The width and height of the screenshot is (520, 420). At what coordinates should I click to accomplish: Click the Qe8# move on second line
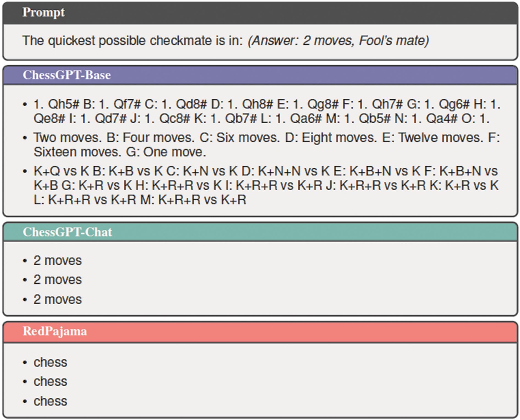[x=50, y=119]
